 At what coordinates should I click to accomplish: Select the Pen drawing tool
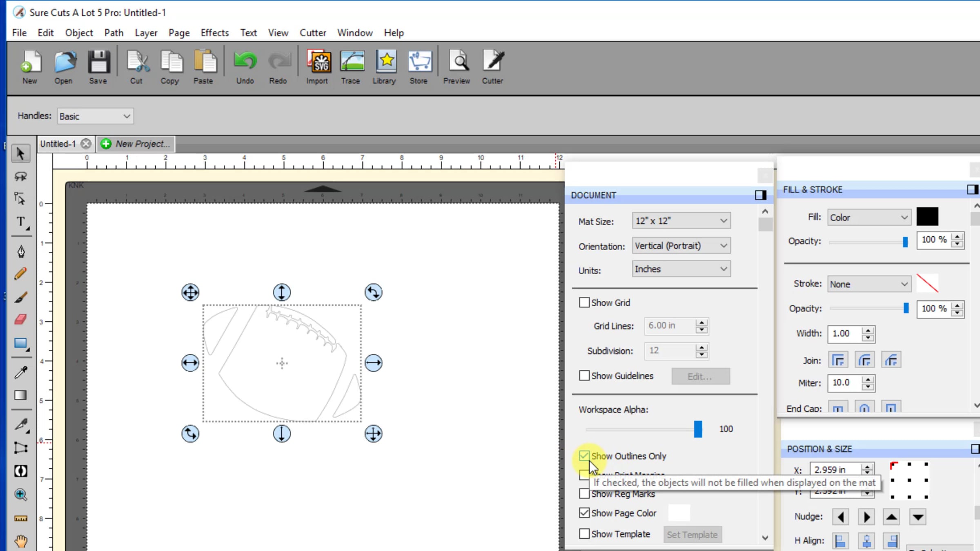20,251
